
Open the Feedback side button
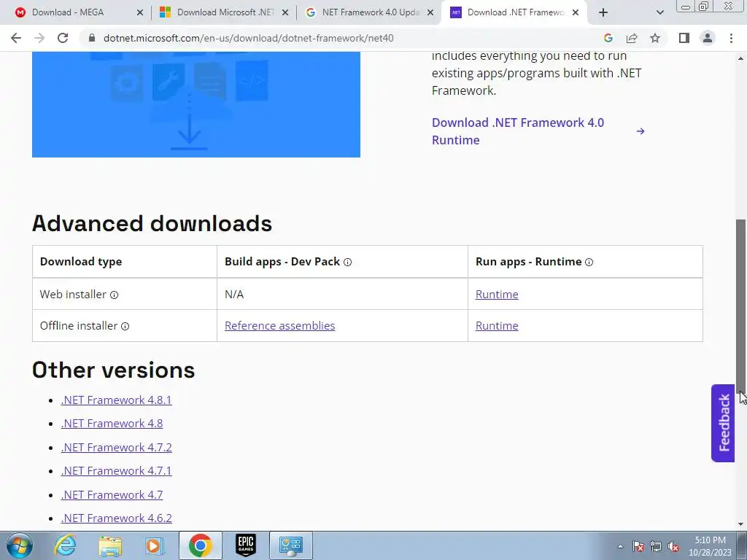pos(723,423)
